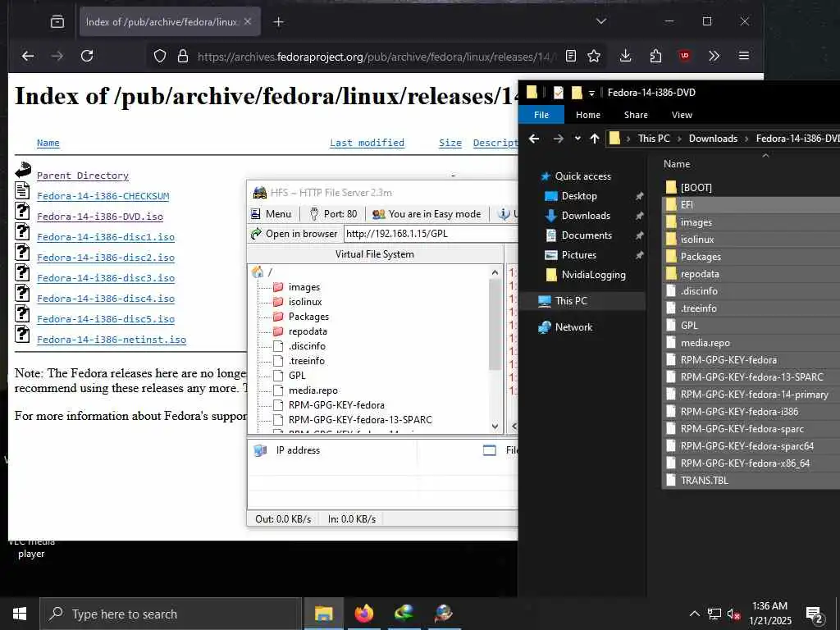The height and width of the screenshot is (630, 840).
Task: Open Network in Explorer sidebar
Action: 565,327
